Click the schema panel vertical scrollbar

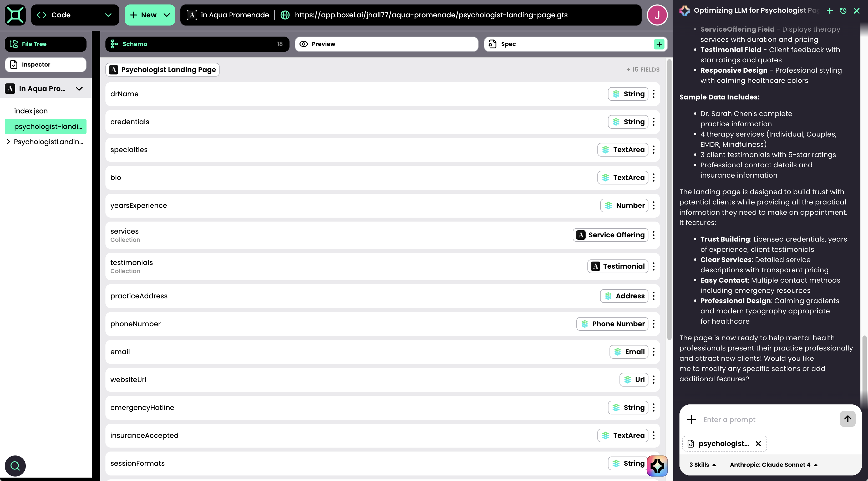click(x=669, y=199)
